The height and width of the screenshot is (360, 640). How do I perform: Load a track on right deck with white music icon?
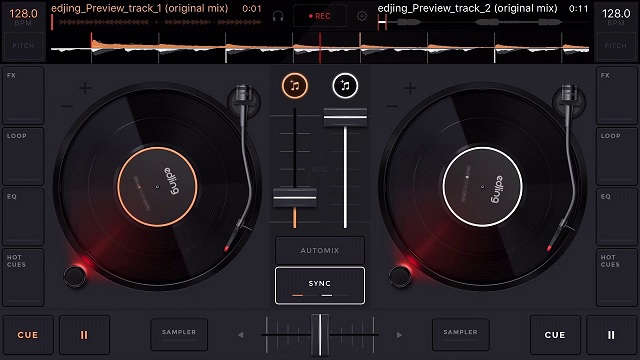pyautogui.click(x=345, y=86)
